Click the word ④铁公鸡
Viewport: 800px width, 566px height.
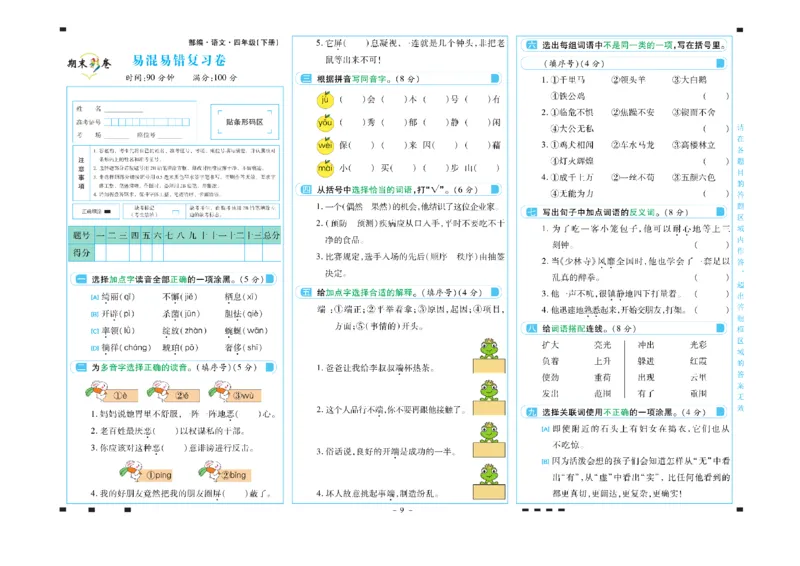[x=568, y=96]
